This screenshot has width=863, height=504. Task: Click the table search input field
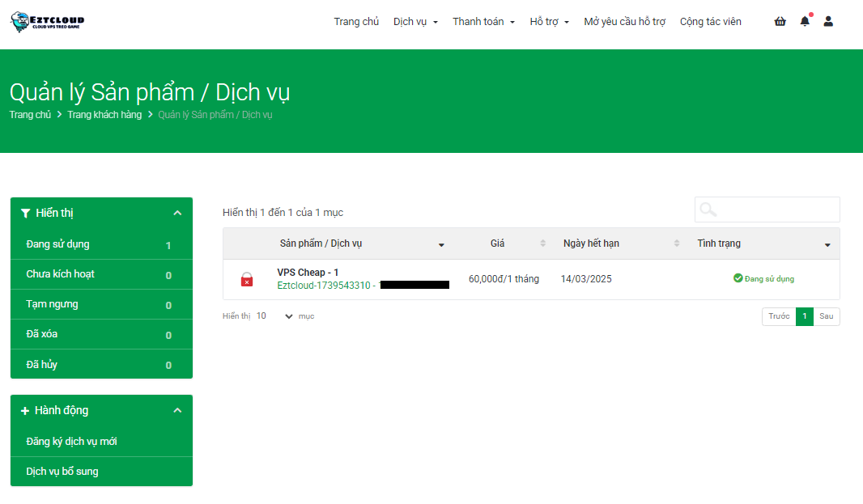coord(777,210)
